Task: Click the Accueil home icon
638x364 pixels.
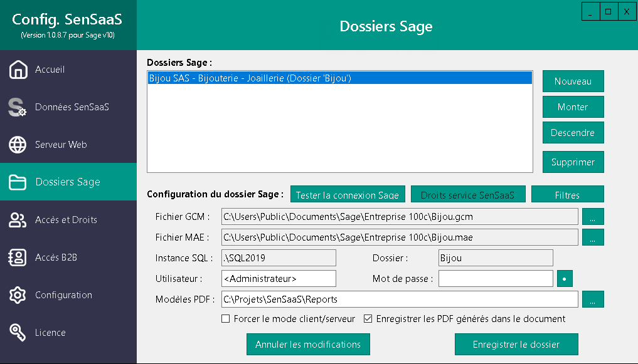Action: 19,69
